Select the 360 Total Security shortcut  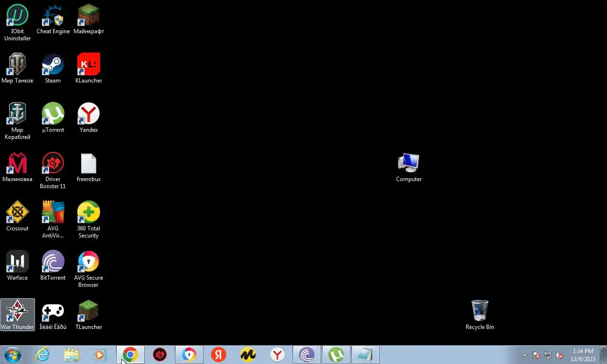pyautogui.click(x=89, y=219)
